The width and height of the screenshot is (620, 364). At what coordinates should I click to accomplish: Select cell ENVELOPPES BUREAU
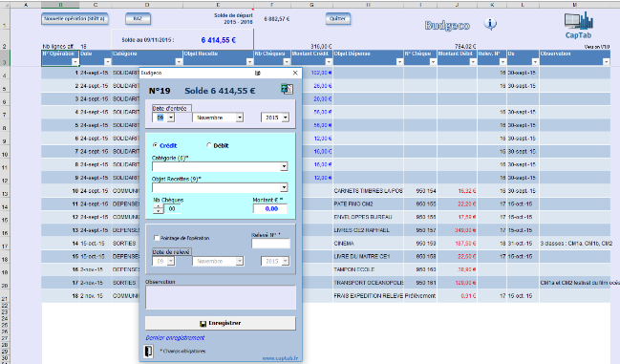click(368, 217)
